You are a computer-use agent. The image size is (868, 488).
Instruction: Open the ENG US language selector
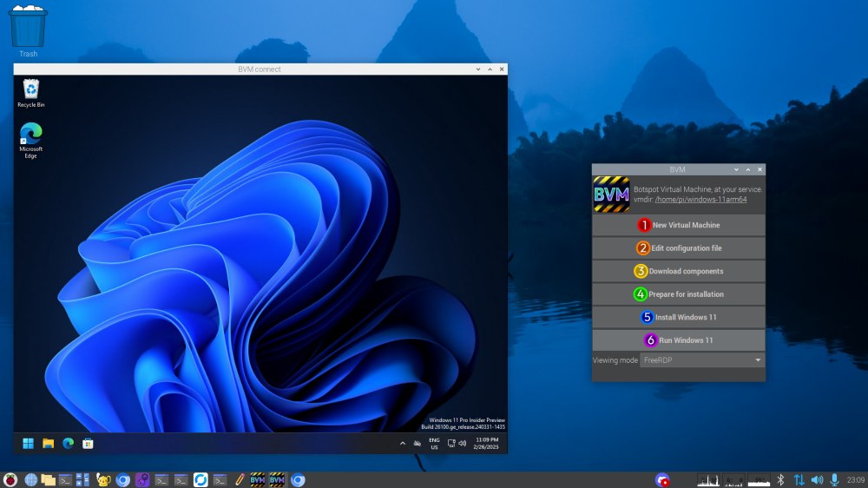coord(434,444)
